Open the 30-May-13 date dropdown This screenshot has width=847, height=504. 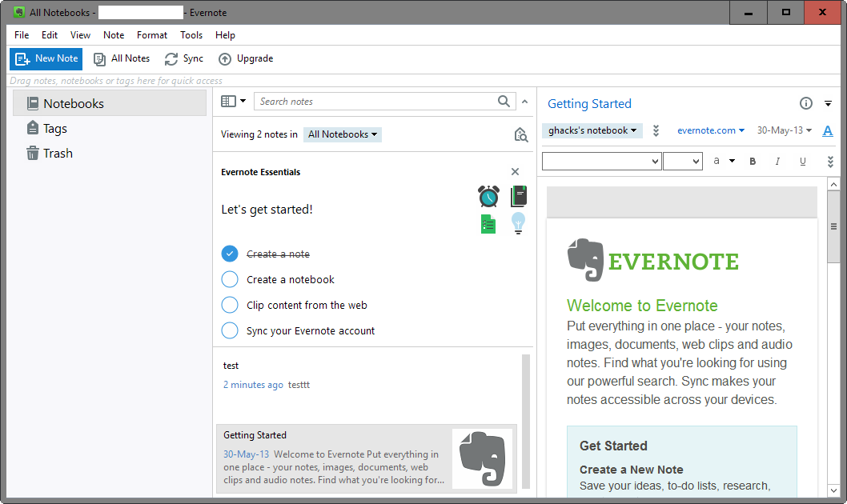pos(784,130)
